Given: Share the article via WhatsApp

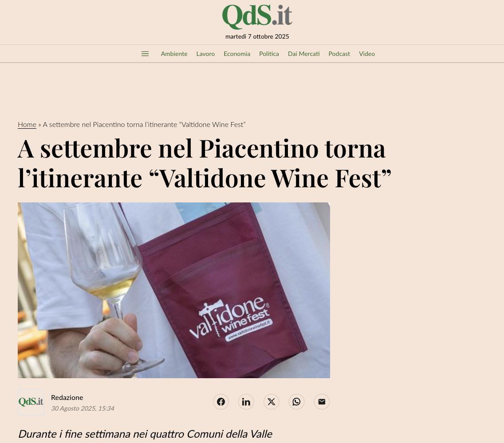Looking at the screenshot, I should coord(296,402).
